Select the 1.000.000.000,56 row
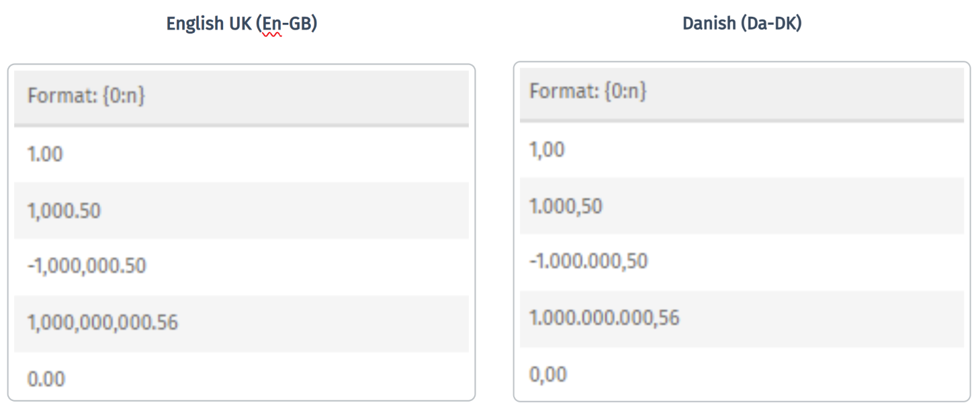This screenshot has height=411, width=980. coord(742,318)
